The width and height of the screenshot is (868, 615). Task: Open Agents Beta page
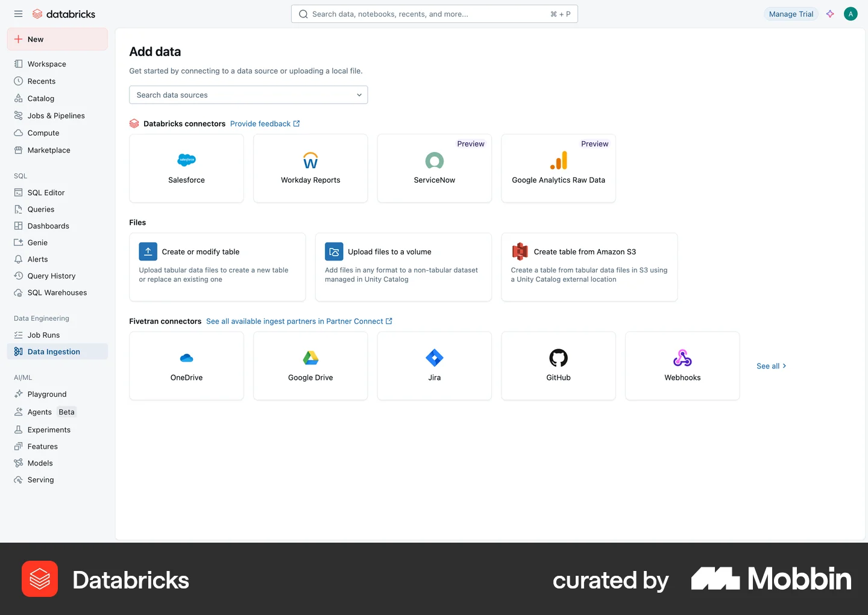57,412
